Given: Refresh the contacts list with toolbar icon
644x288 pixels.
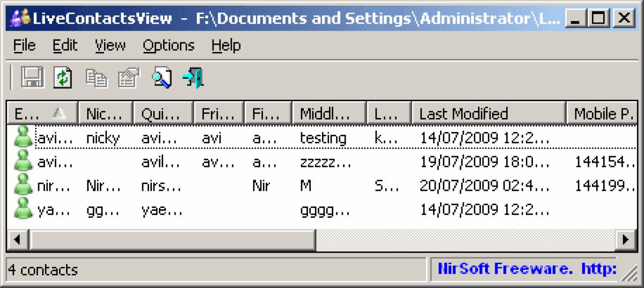Looking at the screenshot, I should tap(63, 78).
